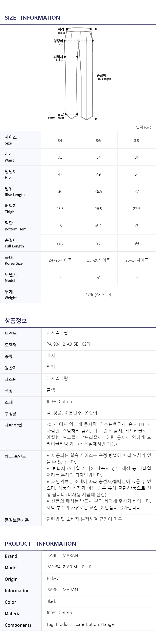Viewport: 156px width, 644px height.
Task: Click the SIZE INFORMATION heading
Action: (32, 18)
